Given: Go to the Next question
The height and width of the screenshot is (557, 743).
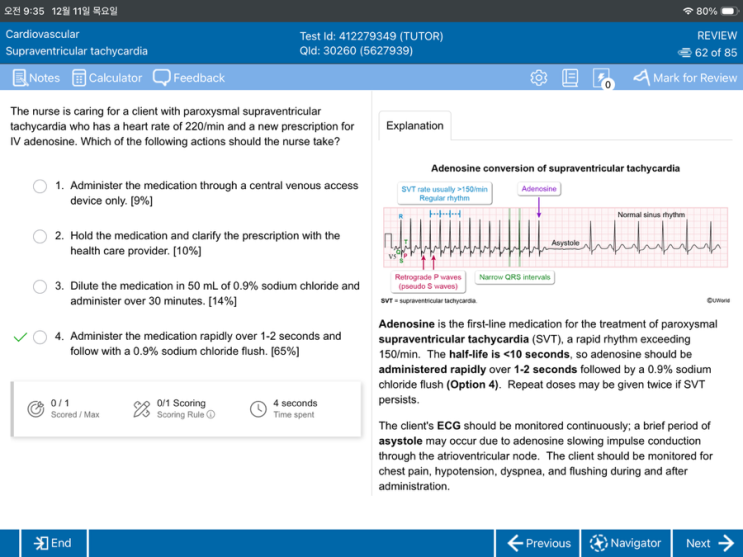Looking at the screenshot, I should (x=708, y=543).
